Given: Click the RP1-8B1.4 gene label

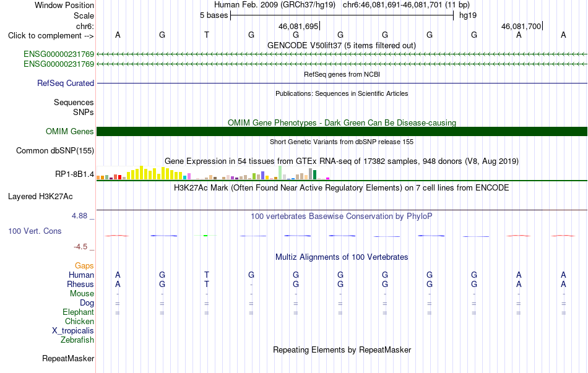Looking at the screenshot, I should pyautogui.click(x=75, y=174).
